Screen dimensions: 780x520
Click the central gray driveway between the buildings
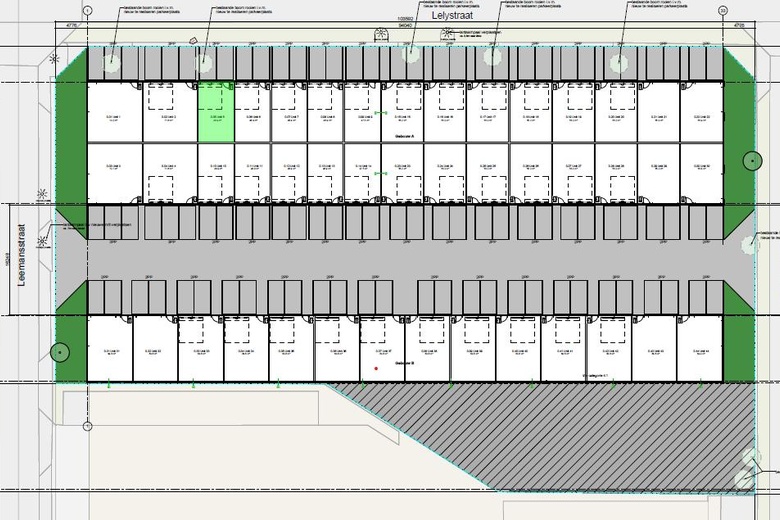[x=404, y=260]
